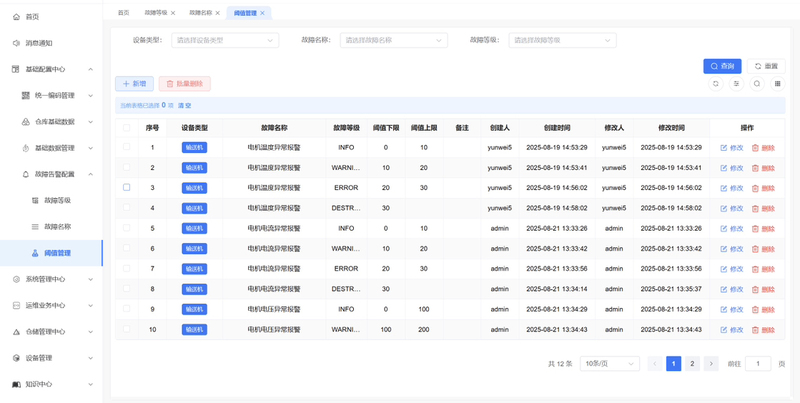800x403 pixels.
Task: Click the 仓库基础数据 icon
Action: click(x=26, y=121)
